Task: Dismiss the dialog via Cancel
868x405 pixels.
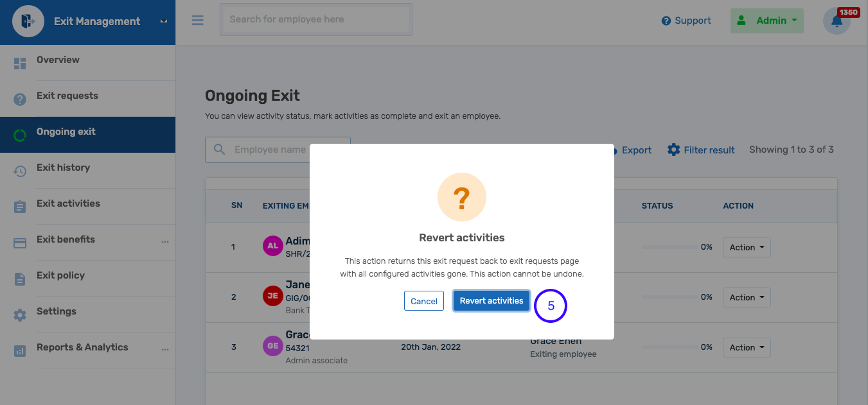Action: tap(423, 300)
